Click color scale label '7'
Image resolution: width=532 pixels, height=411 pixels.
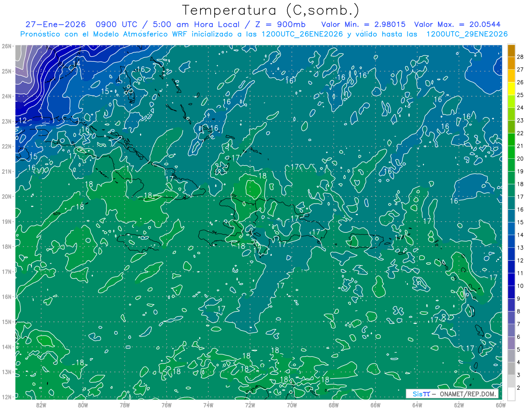519,324
